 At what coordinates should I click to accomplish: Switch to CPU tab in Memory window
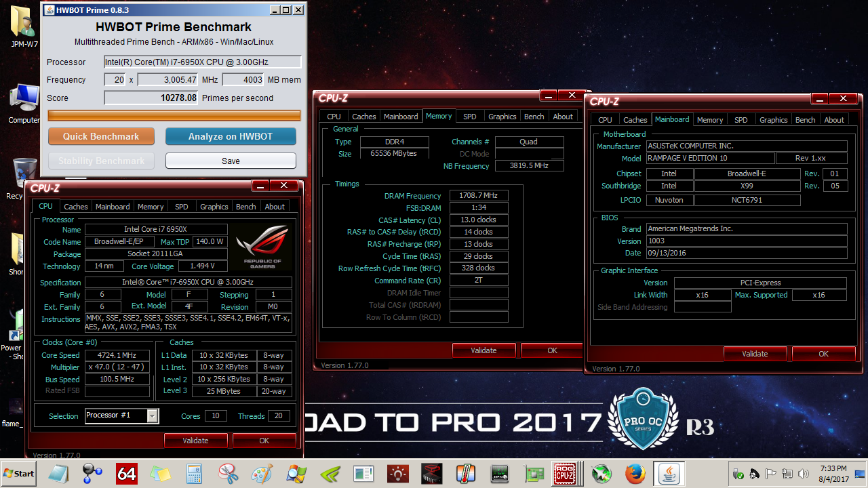tap(334, 117)
